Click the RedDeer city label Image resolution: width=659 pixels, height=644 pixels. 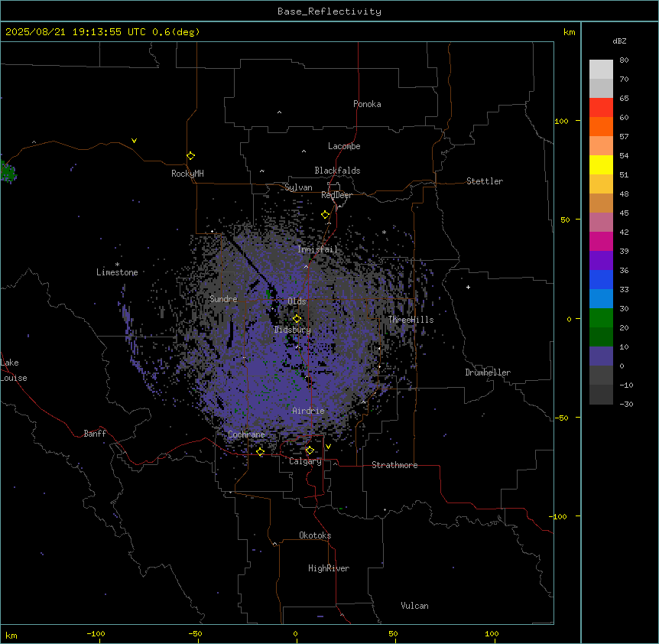[x=336, y=195]
